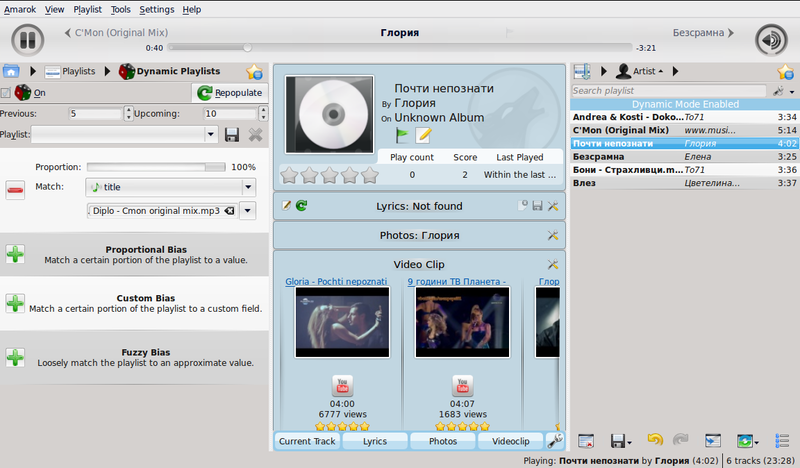The image size is (800, 468).
Task: Open the View menu
Action: coord(54,9)
